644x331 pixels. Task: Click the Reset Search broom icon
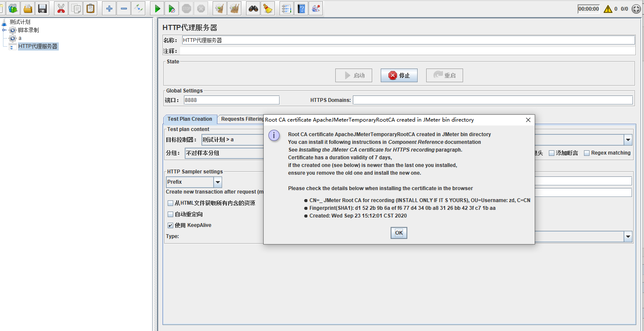(x=268, y=8)
